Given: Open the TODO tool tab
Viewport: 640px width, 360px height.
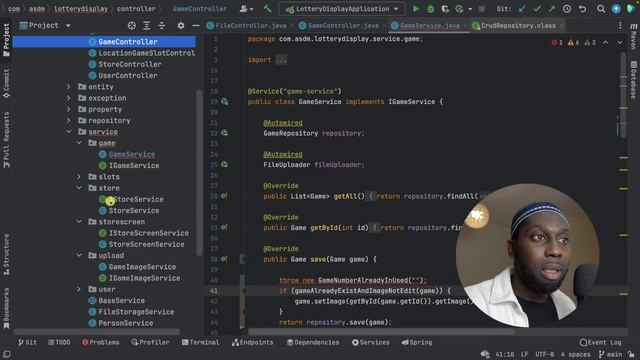Looking at the screenshot, I should click(x=59, y=342).
